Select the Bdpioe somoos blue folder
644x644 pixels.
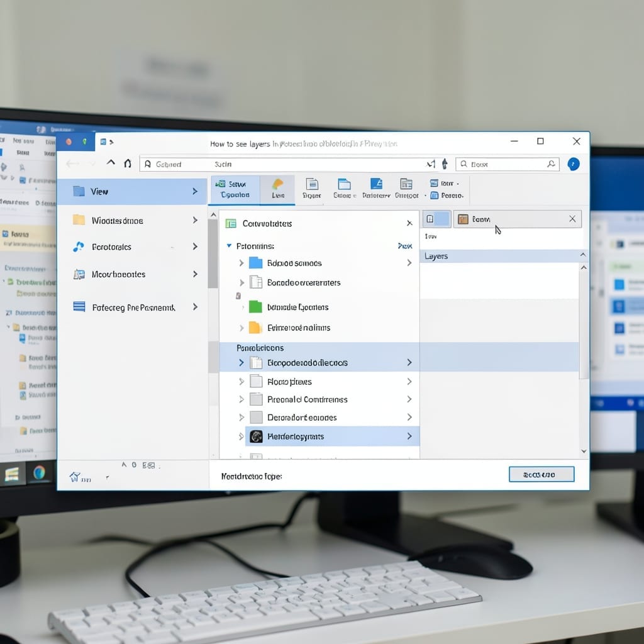tap(255, 262)
